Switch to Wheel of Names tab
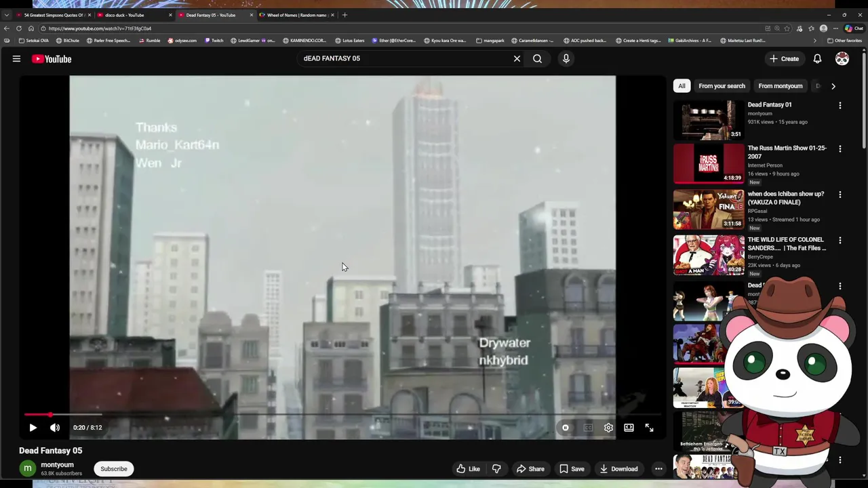868x488 pixels. (296, 15)
